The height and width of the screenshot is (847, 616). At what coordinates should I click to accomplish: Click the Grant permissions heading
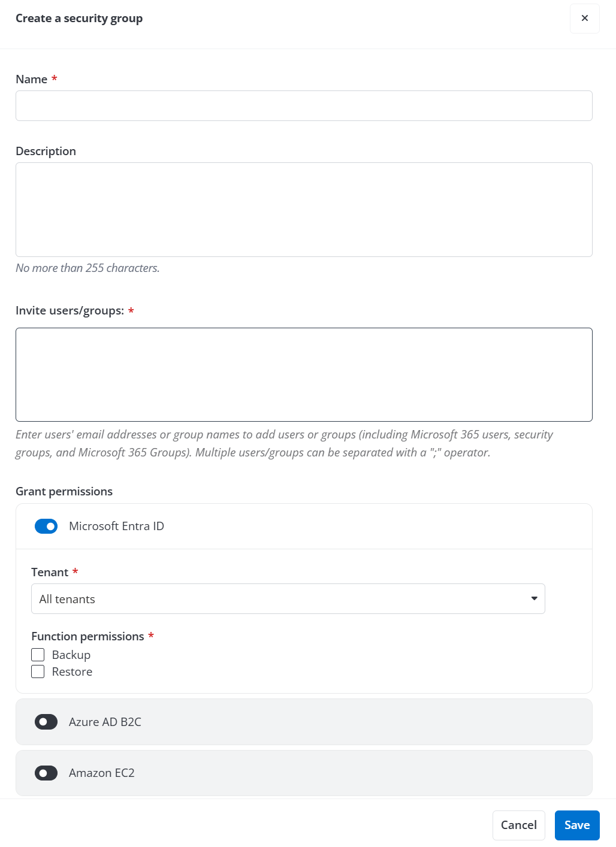[64, 491]
